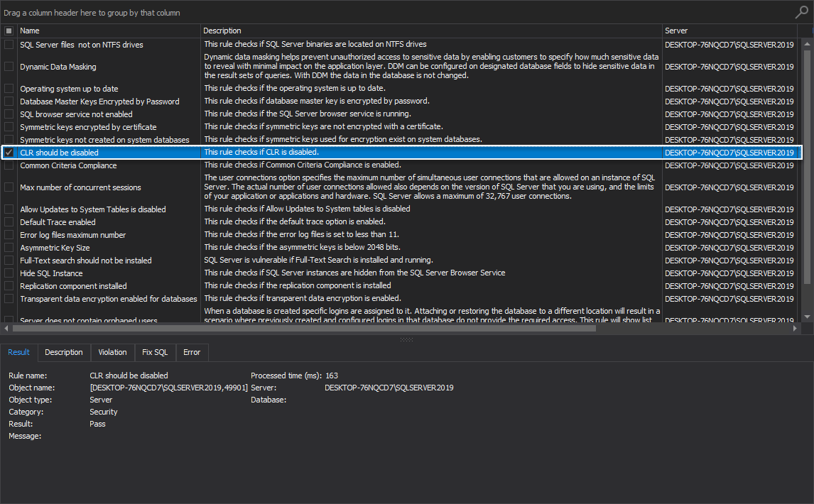814x504 pixels.
Task: Click the Result value 'Pass'
Action: pos(97,424)
